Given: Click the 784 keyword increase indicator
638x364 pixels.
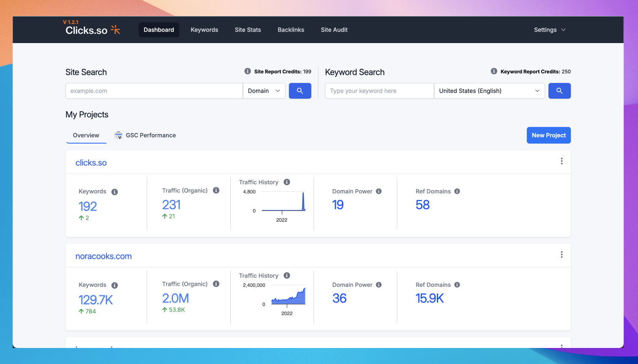Looking at the screenshot, I should 87,311.
